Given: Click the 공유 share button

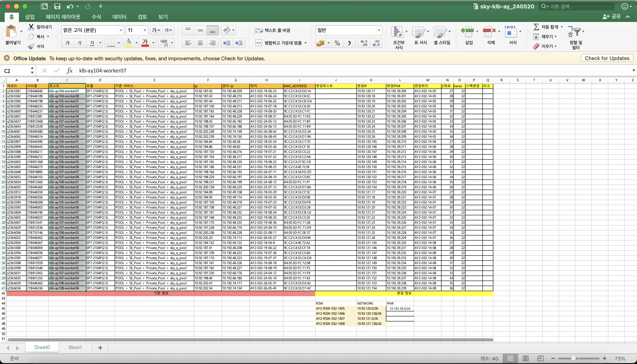Looking at the screenshot, I should [612, 16].
